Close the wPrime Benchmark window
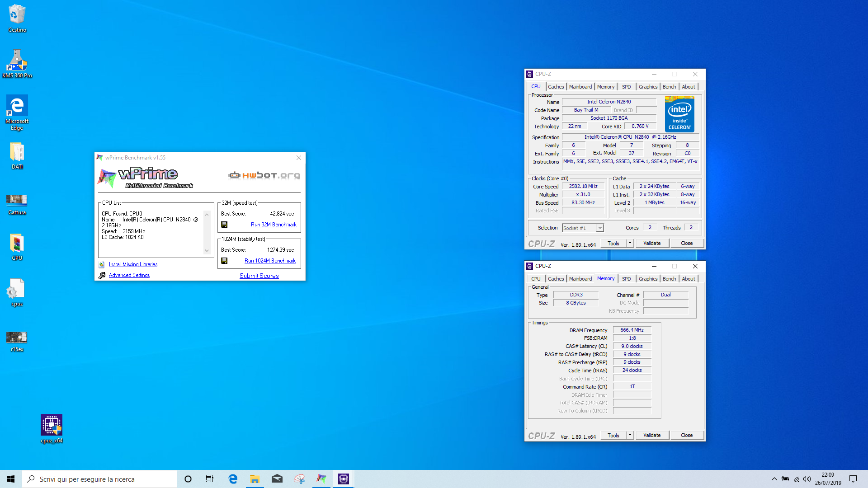The image size is (868, 488). [299, 158]
